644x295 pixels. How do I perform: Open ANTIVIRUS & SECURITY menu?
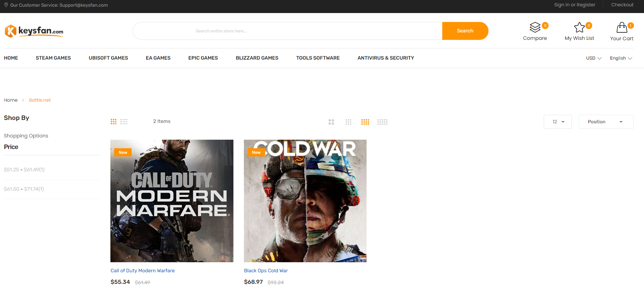(x=386, y=58)
